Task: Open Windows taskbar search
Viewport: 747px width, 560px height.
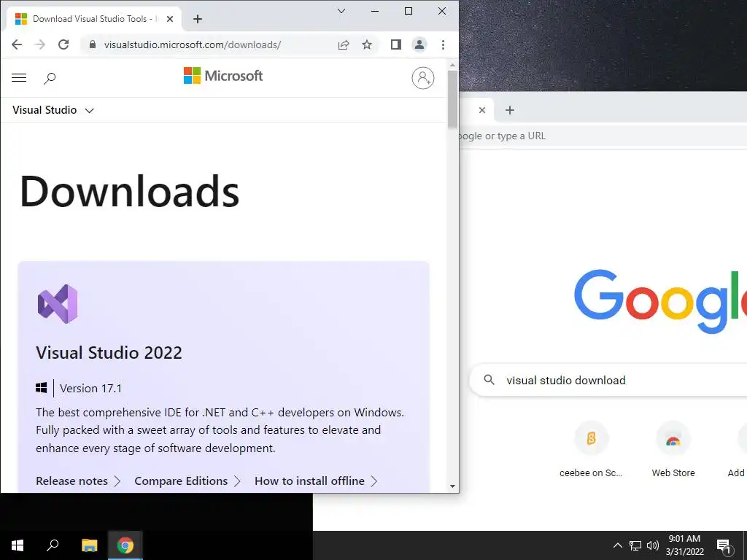Action: (53, 545)
